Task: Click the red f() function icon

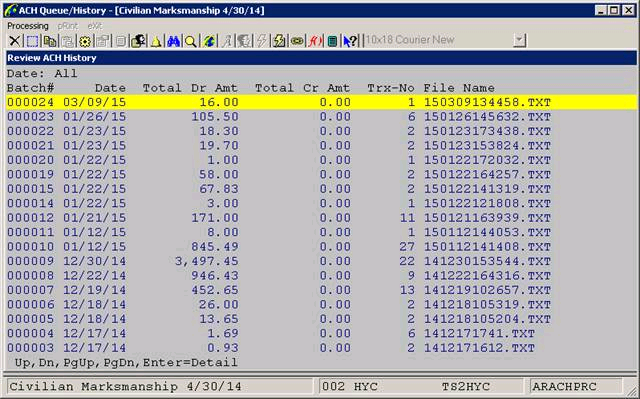Action: pos(315,41)
